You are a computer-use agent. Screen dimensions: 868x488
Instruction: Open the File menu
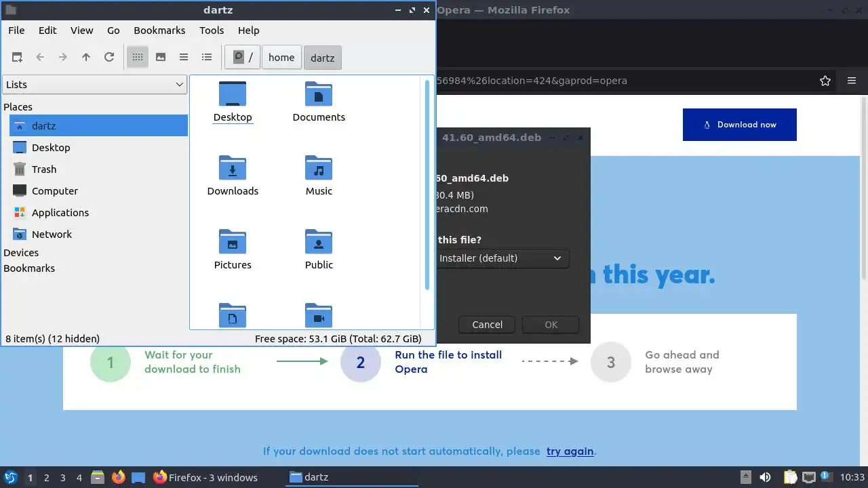point(16,30)
